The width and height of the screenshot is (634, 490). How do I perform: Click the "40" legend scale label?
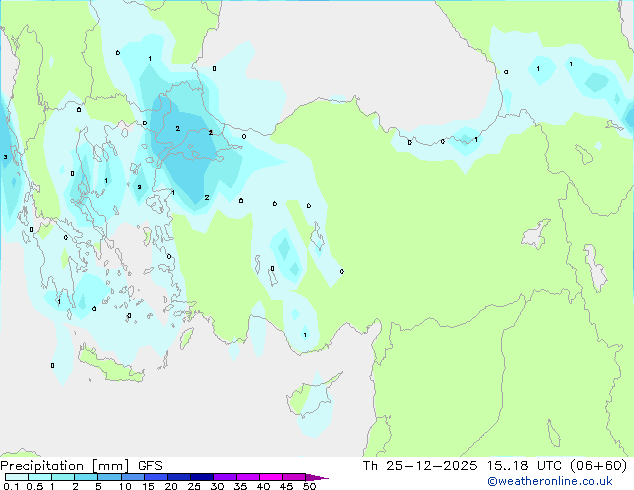263,486
